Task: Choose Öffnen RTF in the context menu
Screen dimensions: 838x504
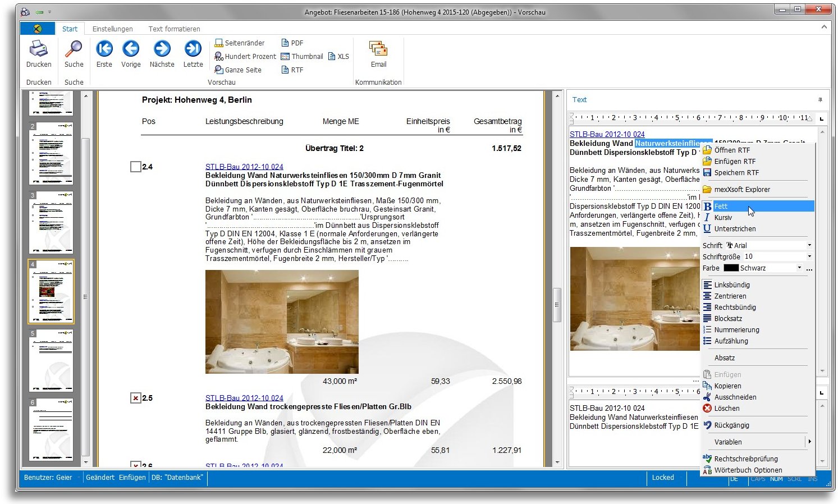Action: tap(757, 150)
